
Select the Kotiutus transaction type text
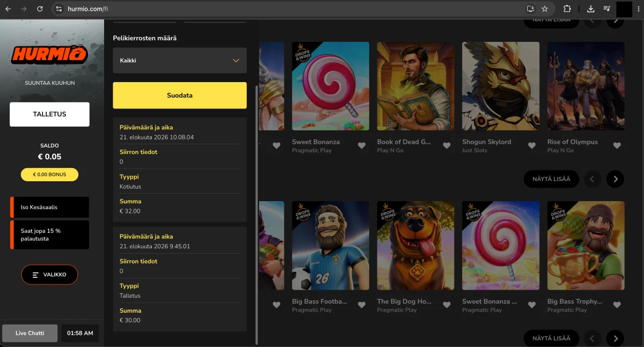(130, 187)
